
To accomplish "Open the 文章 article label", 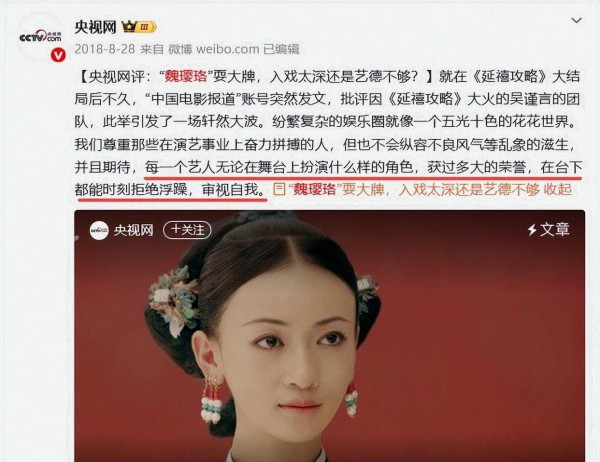I will [x=555, y=230].
